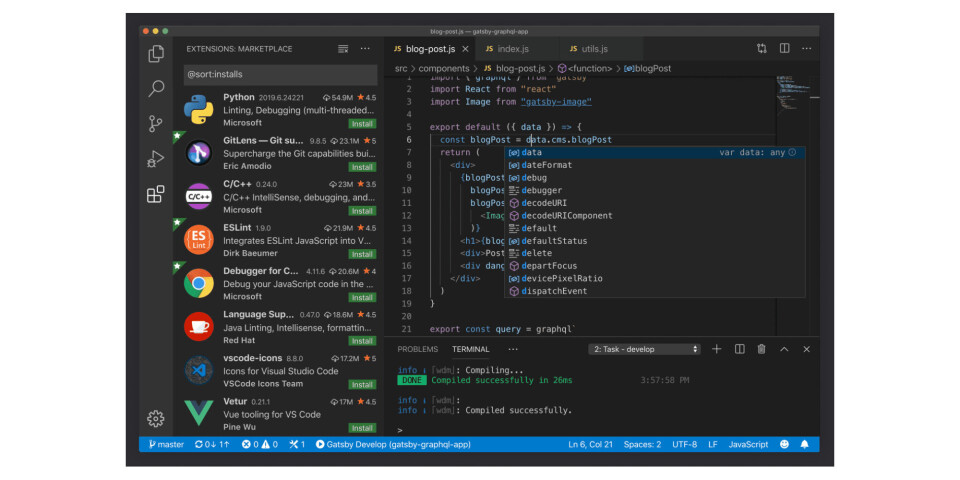
Task: Click the feedback smiley in status bar
Action: (784, 444)
